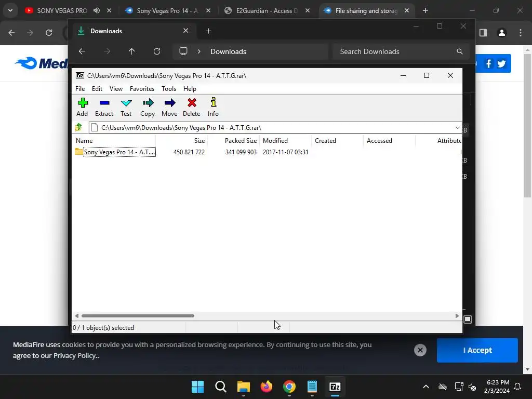Open the File menu in 7-Zip
The image size is (532, 399).
point(80,88)
